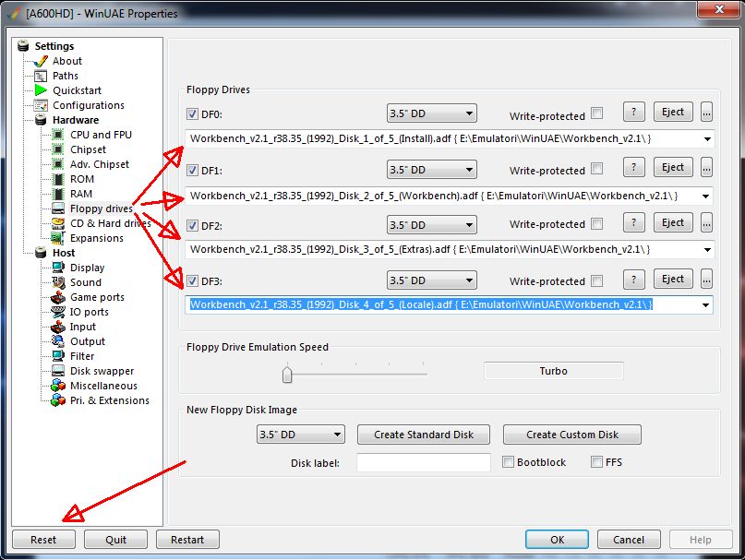Click the Reset button
Viewport: 745px width, 560px height.
(x=43, y=540)
